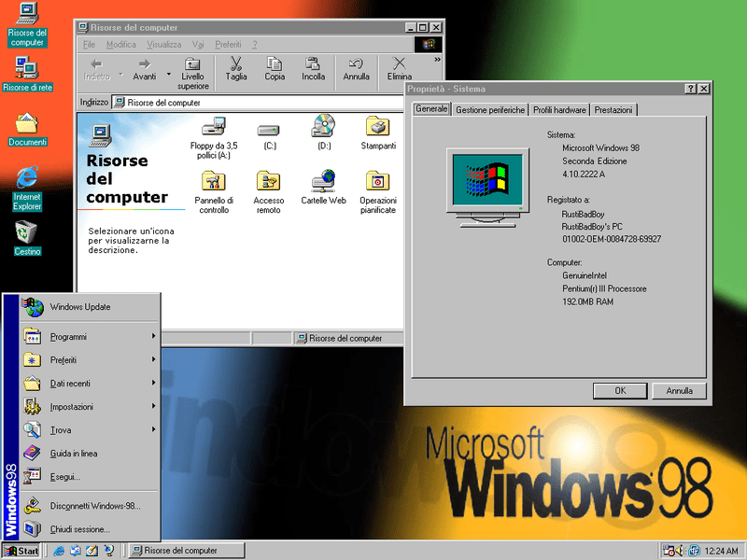Click OK in Proprietà - Sistema
The image size is (747, 560).
click(620, 391)
